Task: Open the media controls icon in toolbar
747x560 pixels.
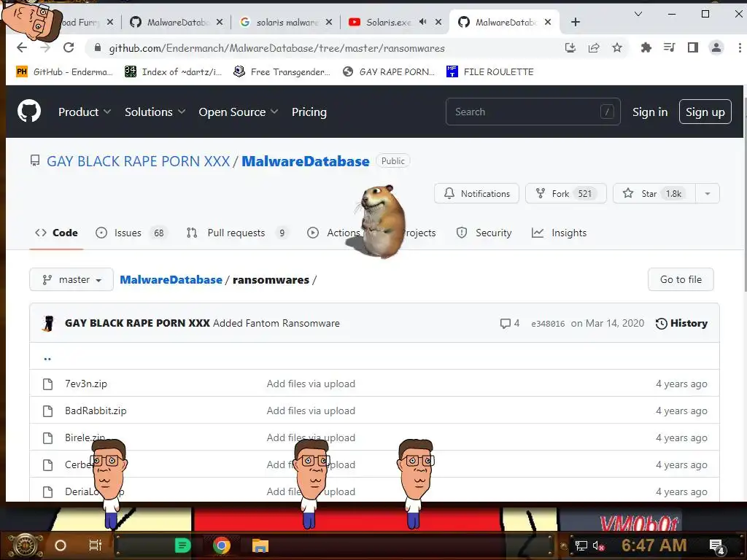Action: coord(670,47)
